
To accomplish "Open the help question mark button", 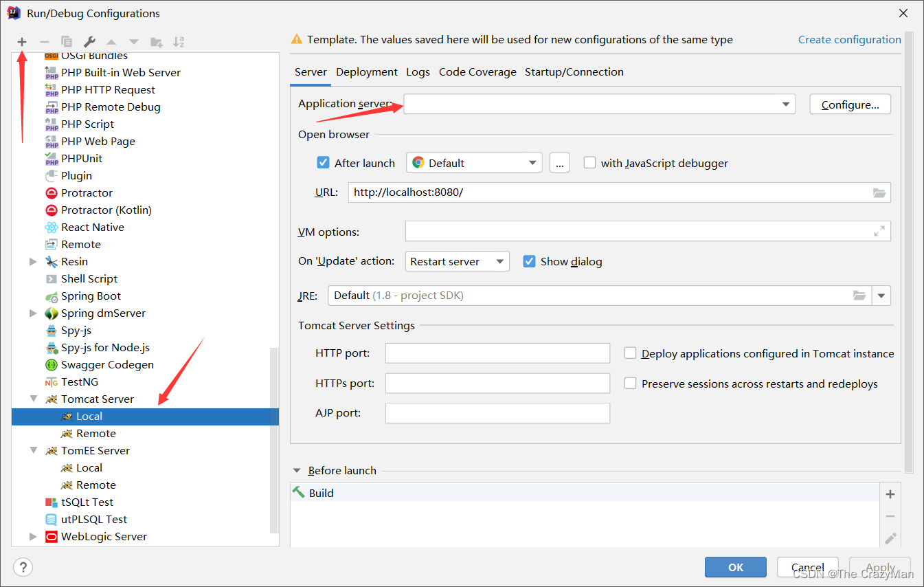I will point(23,567).
